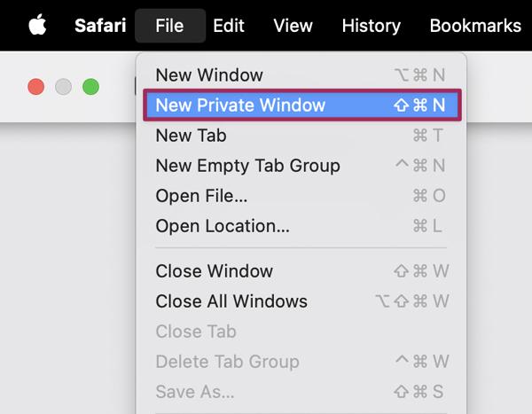
Task: Click the red close window button
Action: [x=36, y=87]
